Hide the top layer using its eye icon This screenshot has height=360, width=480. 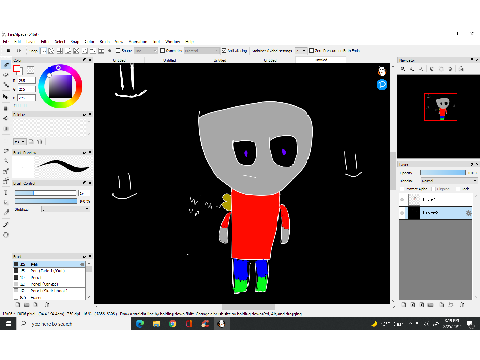pos(402,200)
